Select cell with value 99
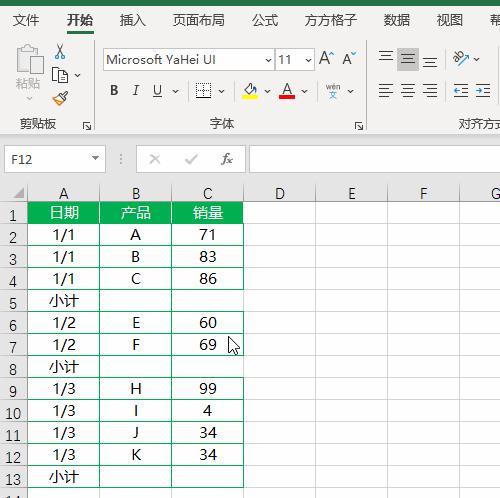 click(x=208, y=389)
